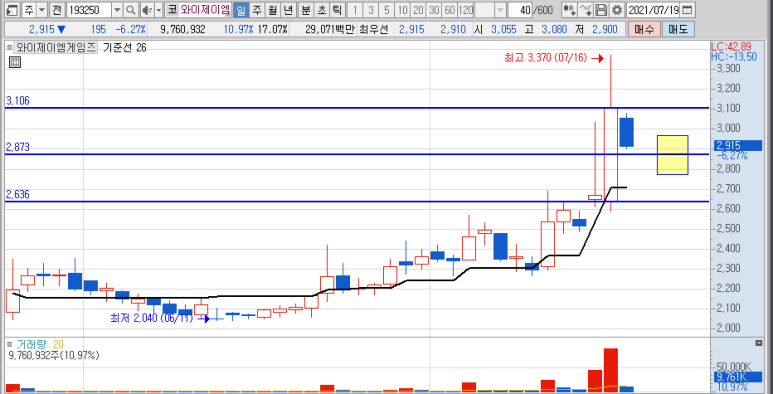Click the floppy disk save icon
773x394 pixels.
coord(601,9)
